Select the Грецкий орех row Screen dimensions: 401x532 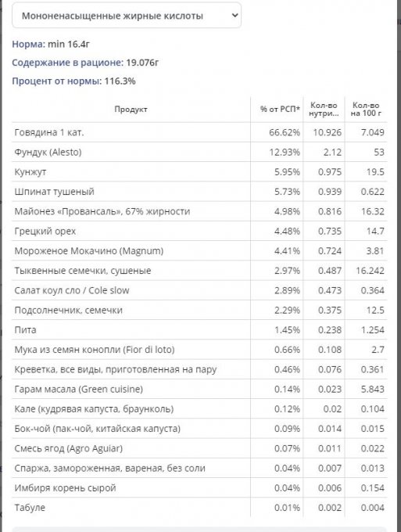(x=199, y=231)
